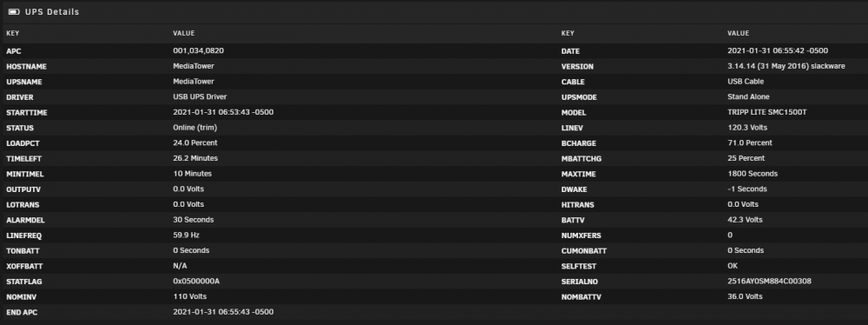Image resolution: width=868 pixels, height=325 pixels.
Task: Click the SELFTEST value OK
Action: pos(733,266)
